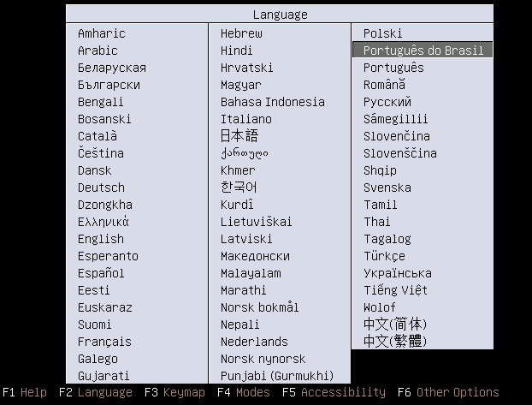Select Français in the language menu
This screenshot has height=405, width=532.
[104, 342]
